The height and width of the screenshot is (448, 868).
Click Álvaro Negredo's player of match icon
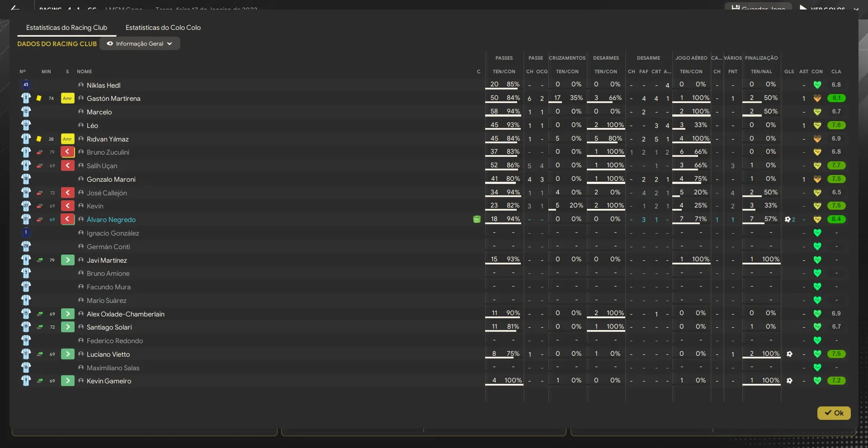point(476,219)
